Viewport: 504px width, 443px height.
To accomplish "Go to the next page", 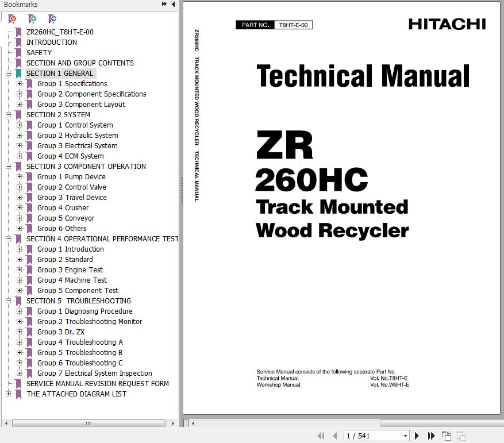I will click(x=417, y=436).
